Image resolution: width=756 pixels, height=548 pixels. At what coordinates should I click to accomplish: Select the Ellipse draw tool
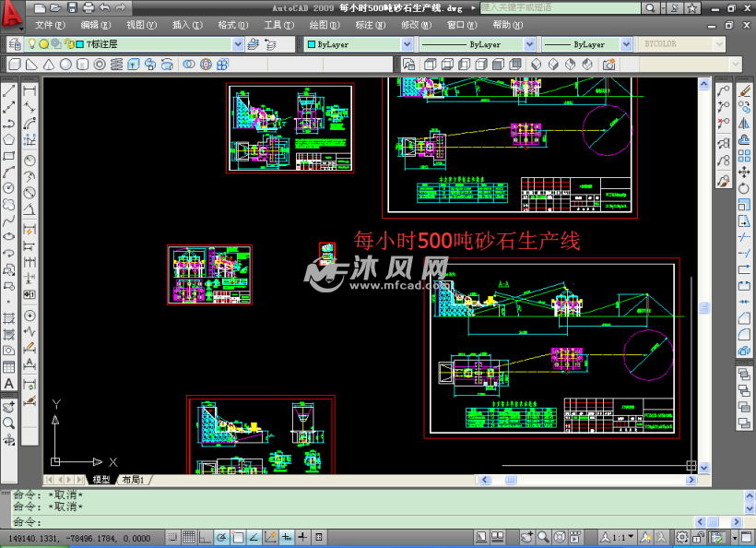8,237
